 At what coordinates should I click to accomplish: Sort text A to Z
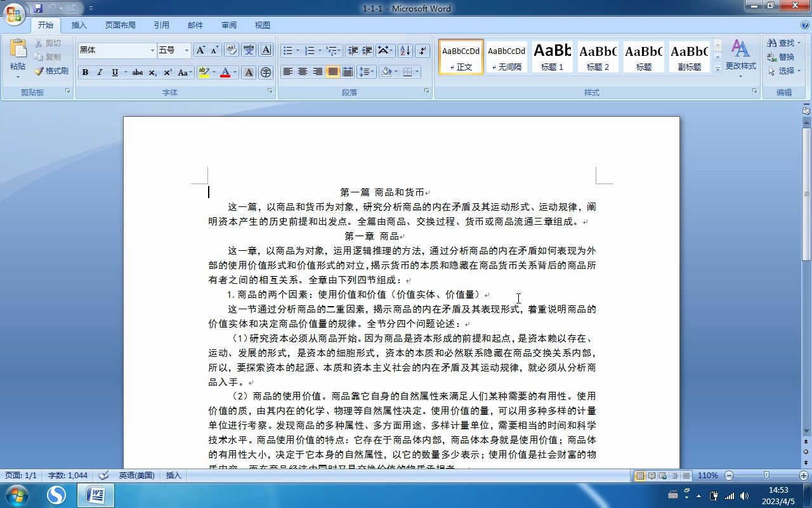(405, 50)
